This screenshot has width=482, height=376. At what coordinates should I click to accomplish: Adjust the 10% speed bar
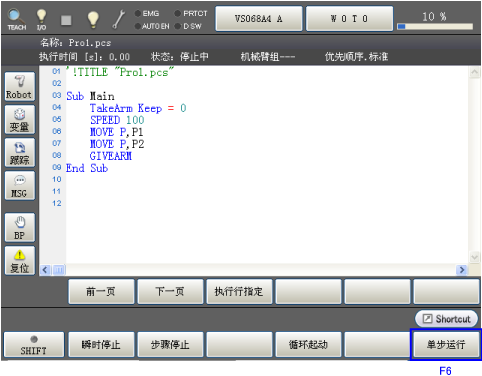click(x=435, y=26)
